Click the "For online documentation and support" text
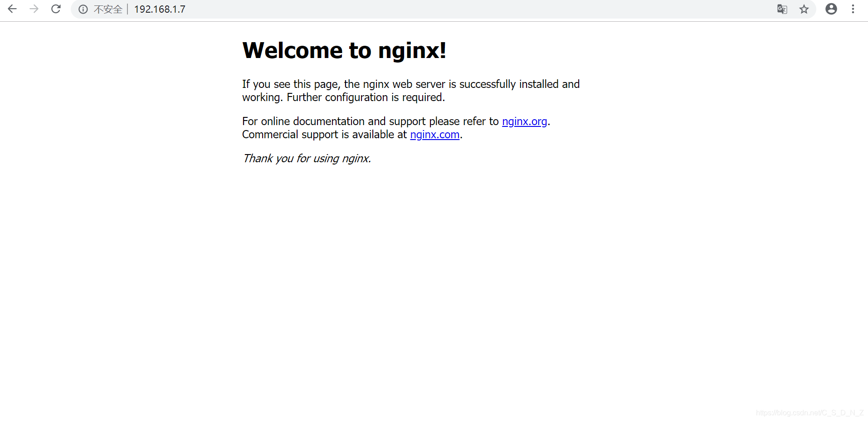 click(x=334, y=121)
